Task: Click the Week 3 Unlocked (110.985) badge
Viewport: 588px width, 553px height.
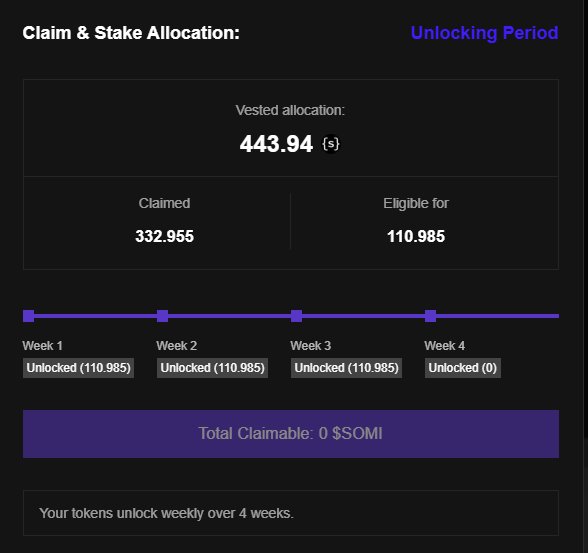Action: (346, 368)
